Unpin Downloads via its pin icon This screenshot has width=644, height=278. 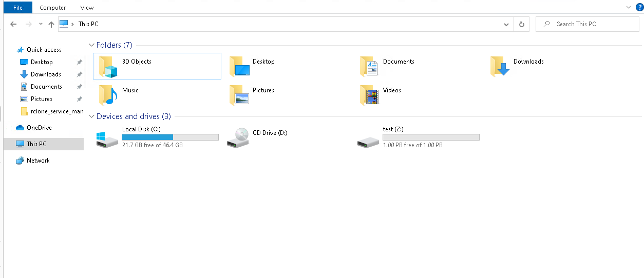click(79, 74)
